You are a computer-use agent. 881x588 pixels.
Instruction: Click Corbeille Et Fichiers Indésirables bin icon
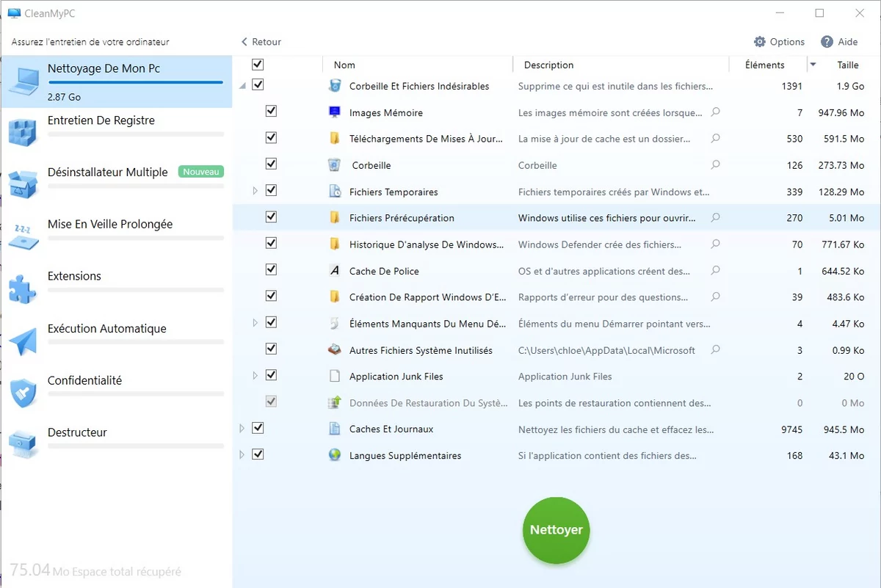pos(335,86)
